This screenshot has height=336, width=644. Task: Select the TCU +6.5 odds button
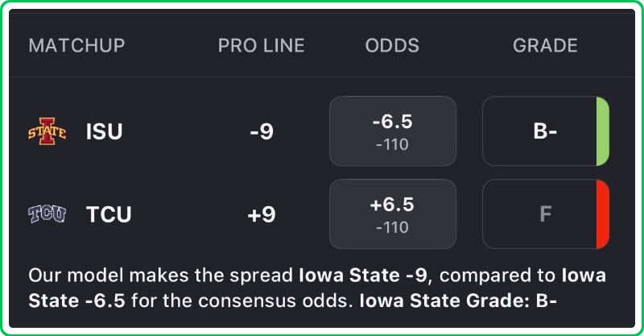point(392,214)
